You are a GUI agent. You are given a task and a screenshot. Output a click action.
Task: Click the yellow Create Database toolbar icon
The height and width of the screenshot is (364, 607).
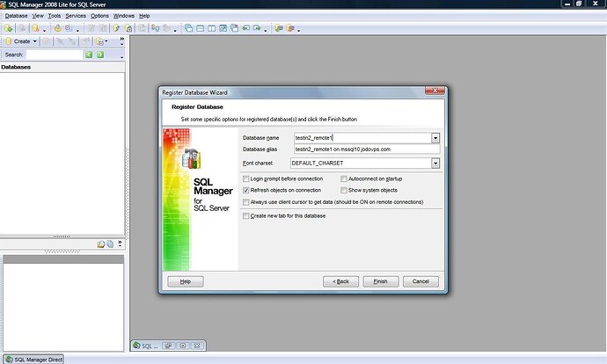(x=35, y=28)
